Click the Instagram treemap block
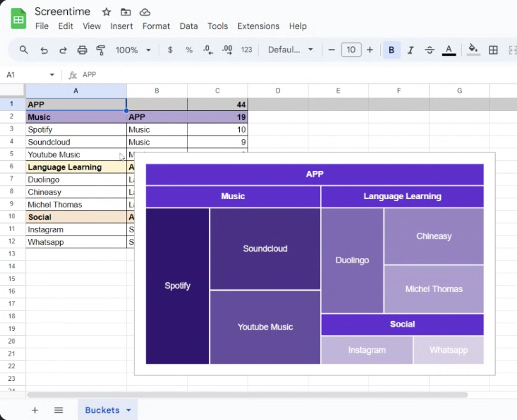The width and height of the screenshot is (517, 420). coord(367,350)
